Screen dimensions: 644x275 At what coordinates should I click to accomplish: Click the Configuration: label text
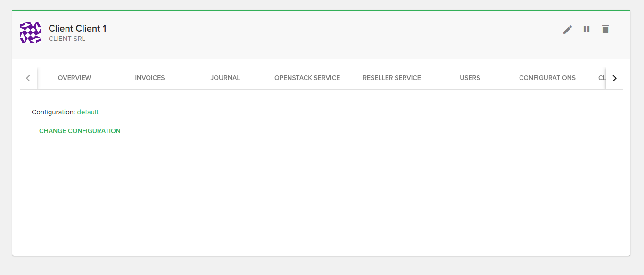point(53,112)
